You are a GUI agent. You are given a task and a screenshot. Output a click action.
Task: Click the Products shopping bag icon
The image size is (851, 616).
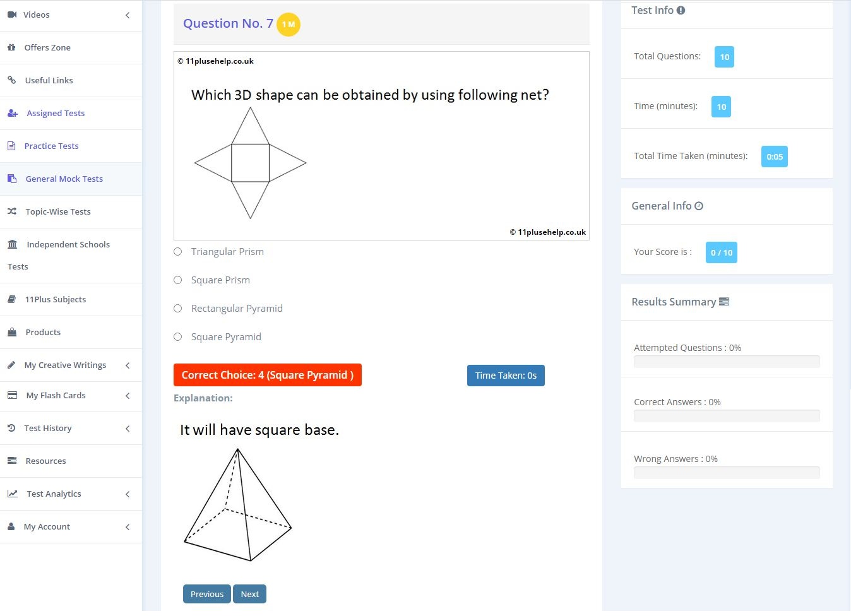12,332
